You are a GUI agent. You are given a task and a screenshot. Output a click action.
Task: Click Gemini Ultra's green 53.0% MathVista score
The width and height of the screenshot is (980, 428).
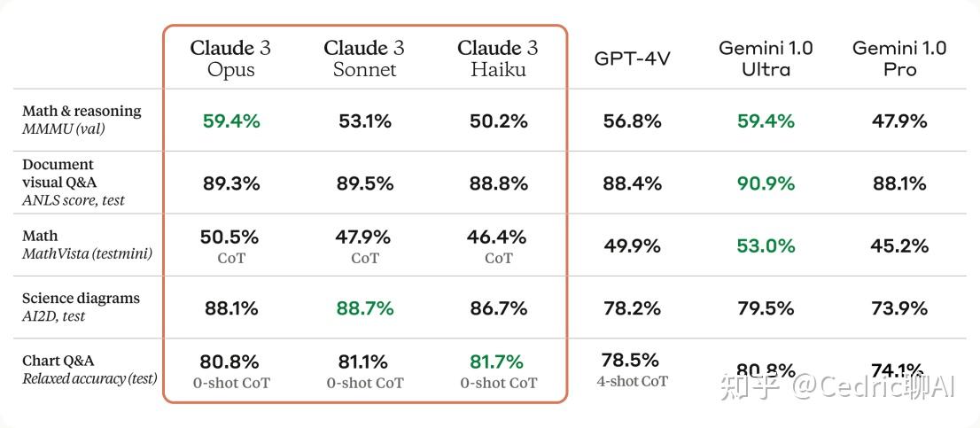pos(766,245)
